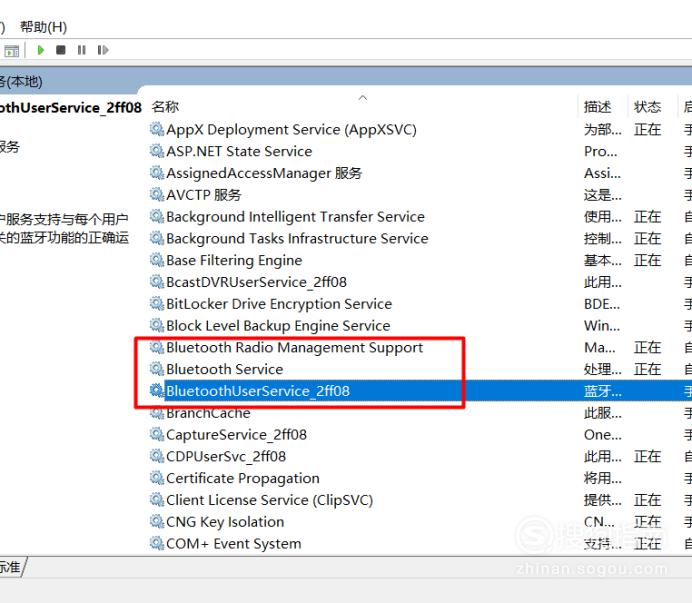Screen dimensions: 692x603
Task: Click 正在 status of CDPUserSvc_2ff08
Action: point(647,456)
